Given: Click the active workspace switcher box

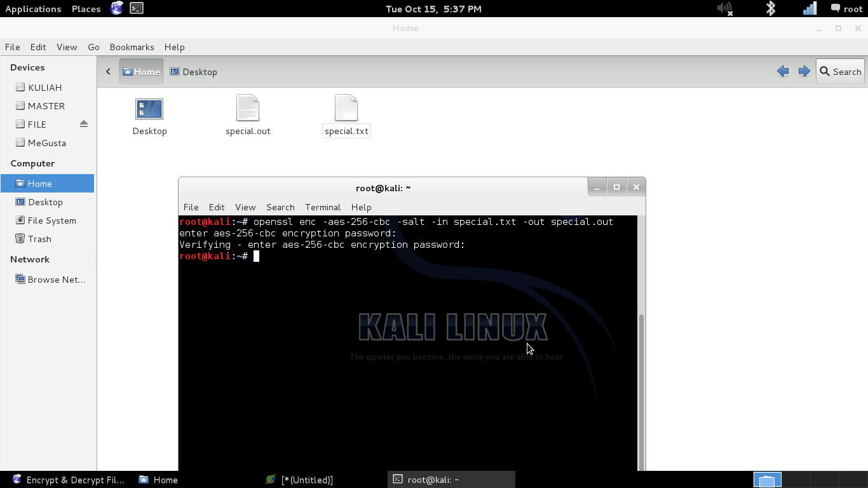Looking at the screenshot, I should [x=768, y=480].
